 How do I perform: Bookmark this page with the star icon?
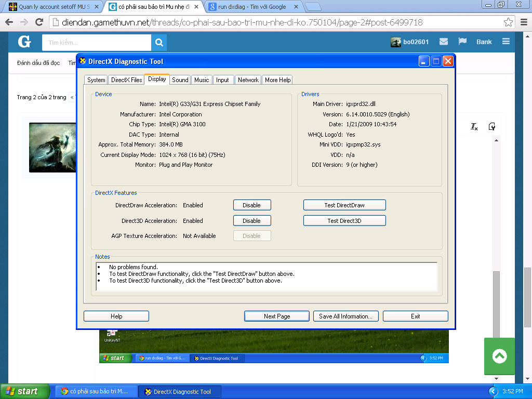508,22
